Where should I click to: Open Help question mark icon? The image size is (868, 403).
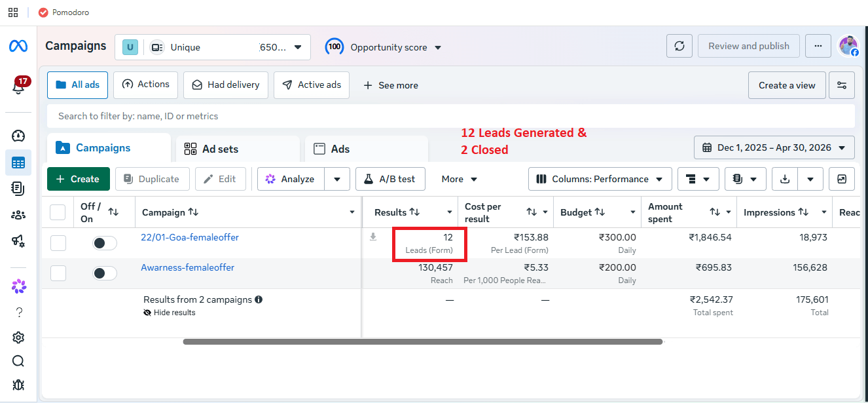click(18, 312)
